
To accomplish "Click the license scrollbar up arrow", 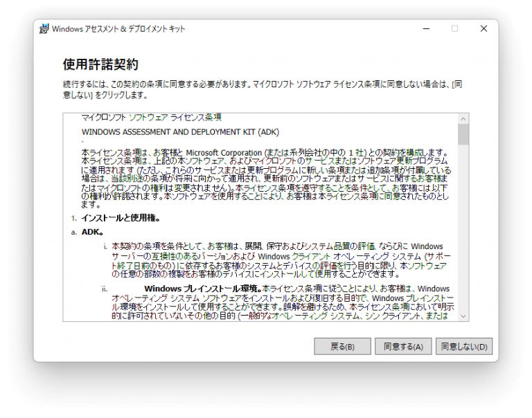I will tap(463, 119).
